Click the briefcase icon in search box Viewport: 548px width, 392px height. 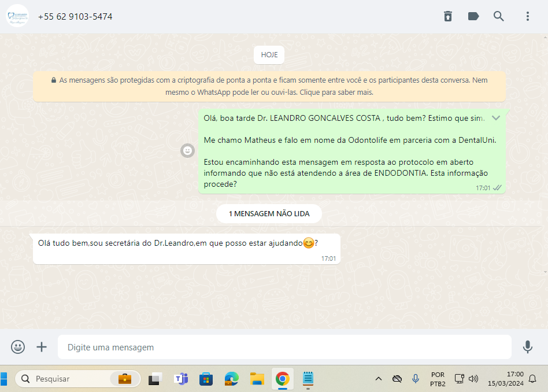(x=125, y=379)
